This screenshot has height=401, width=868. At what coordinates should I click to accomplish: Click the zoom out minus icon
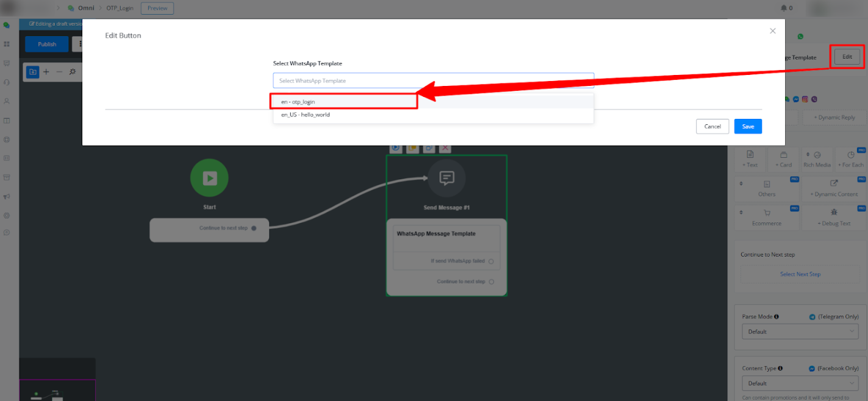[x=59, y=72]
